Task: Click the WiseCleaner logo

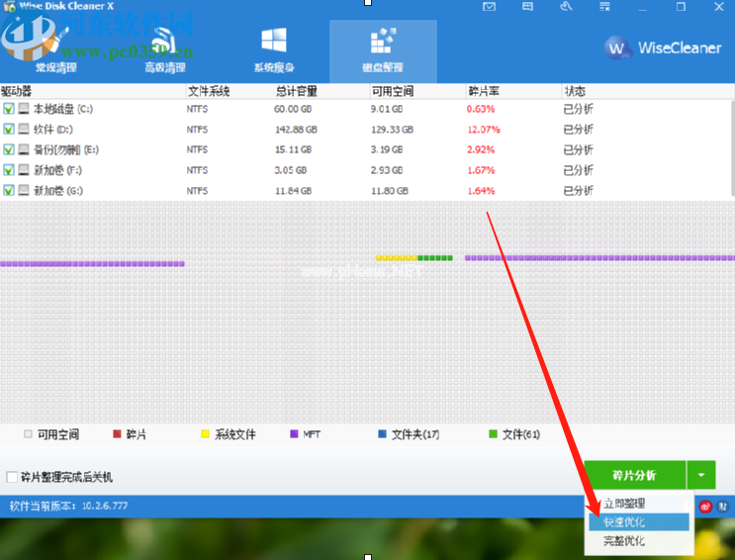Action: click(x=665, y=47)
